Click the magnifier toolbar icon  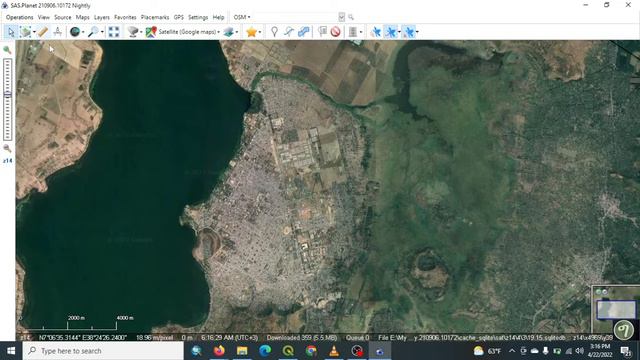93,32
